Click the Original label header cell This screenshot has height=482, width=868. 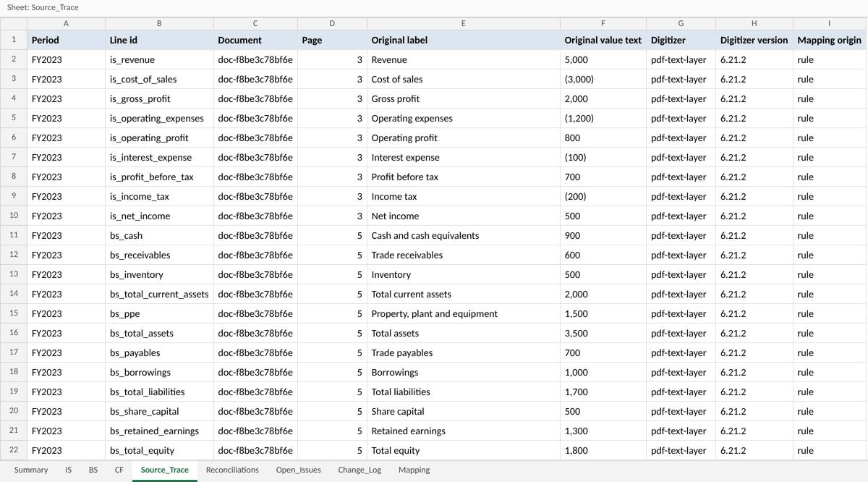tap(464, 40)
